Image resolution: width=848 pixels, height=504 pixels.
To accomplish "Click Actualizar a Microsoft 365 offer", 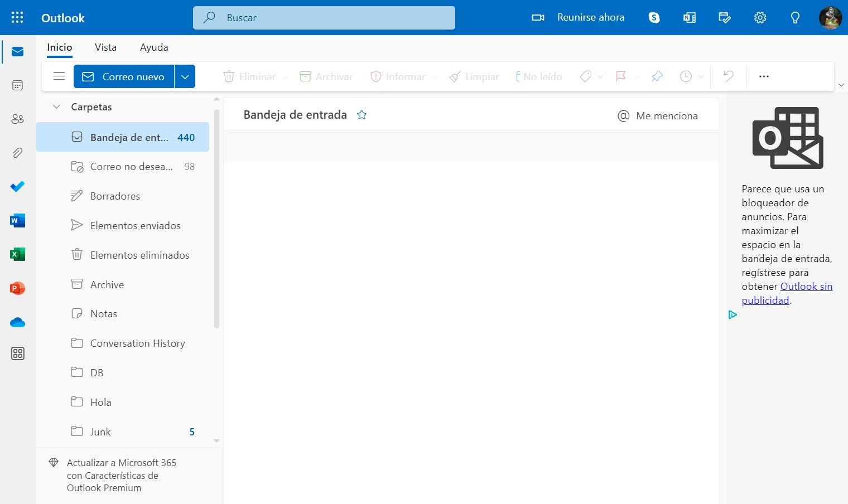I will point(121,475).
